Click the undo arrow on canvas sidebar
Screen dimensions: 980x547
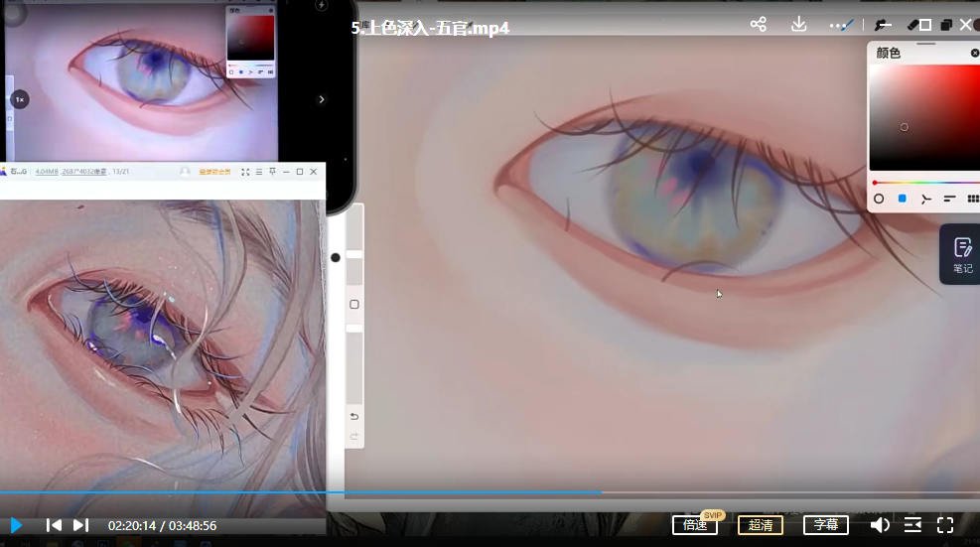(x=354, y=416)
